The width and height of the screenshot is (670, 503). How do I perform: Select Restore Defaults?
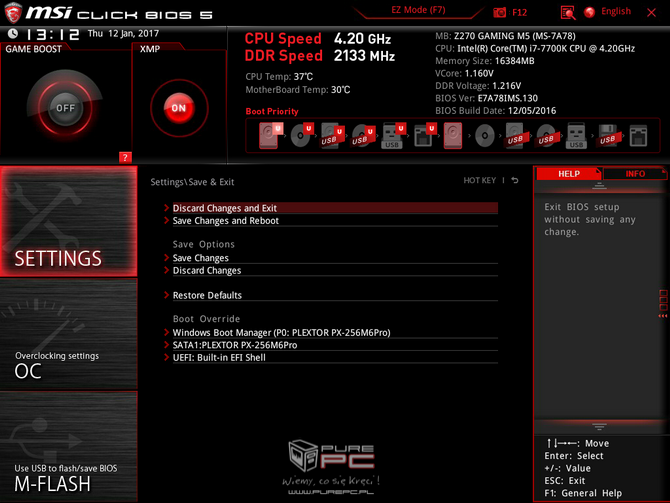click(x=335, y=295)
